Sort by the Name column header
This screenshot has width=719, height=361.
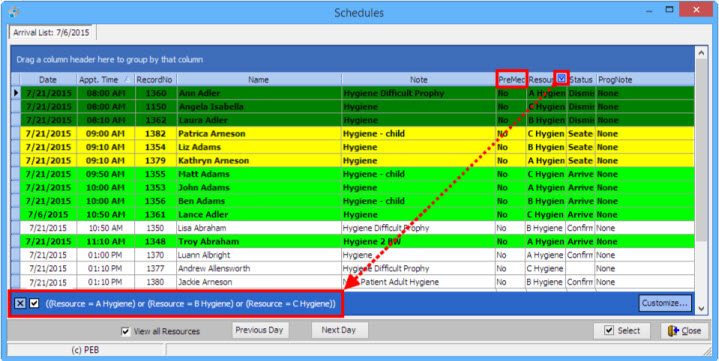[x=259, y=80]
